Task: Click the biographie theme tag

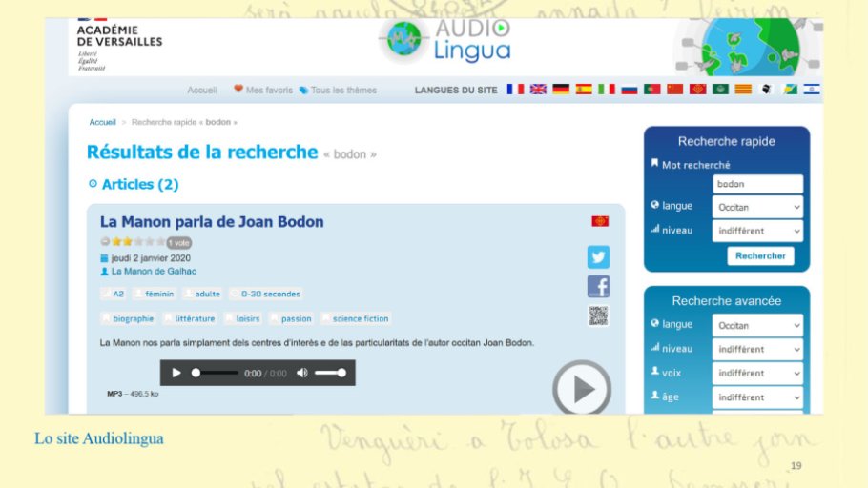Action: tap(128, 318)
